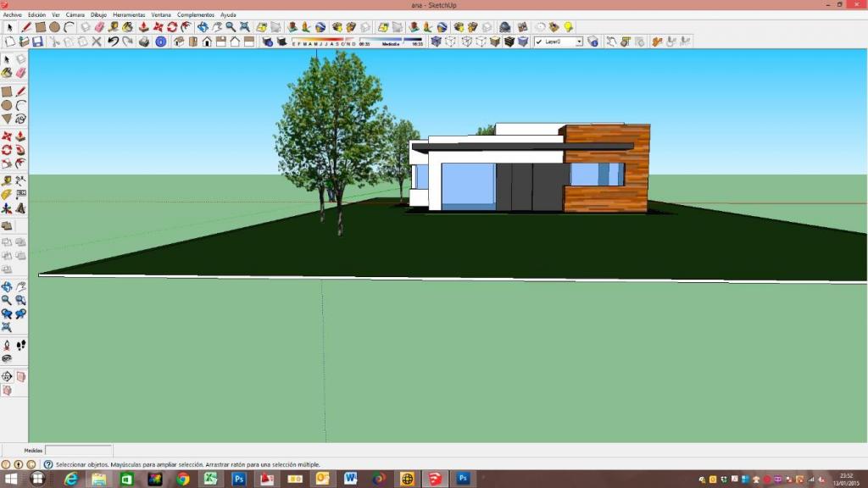This screenshot has height=488, width=868.
Task: Click the Save floppy disk icon
Action: coord(37,42)
